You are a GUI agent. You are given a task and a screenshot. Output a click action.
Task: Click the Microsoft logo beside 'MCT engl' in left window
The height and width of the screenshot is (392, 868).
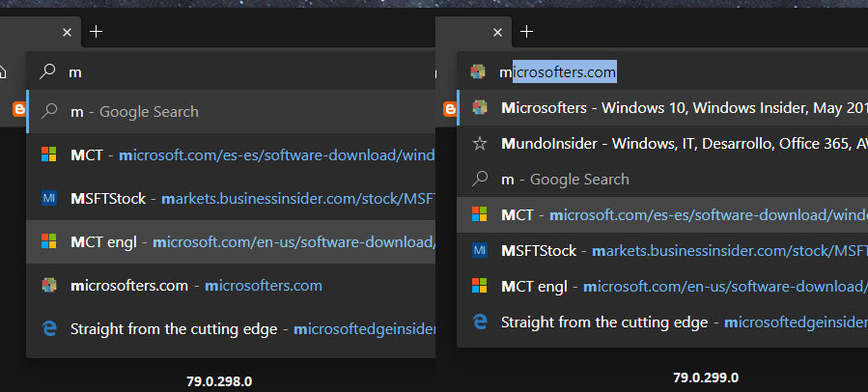(x=48, y=241)
